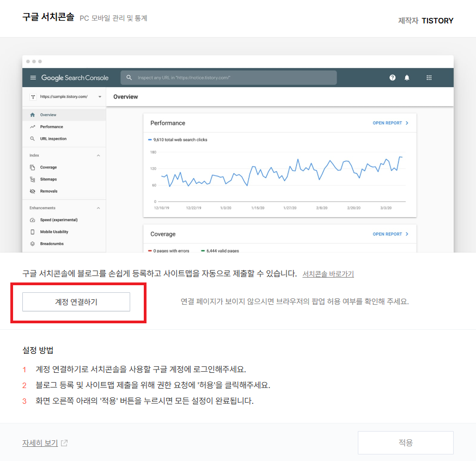The width and height of the screenshot is (476, 461).
Task: Select Overview in the sidebar
Action: [x=64, y=115]
